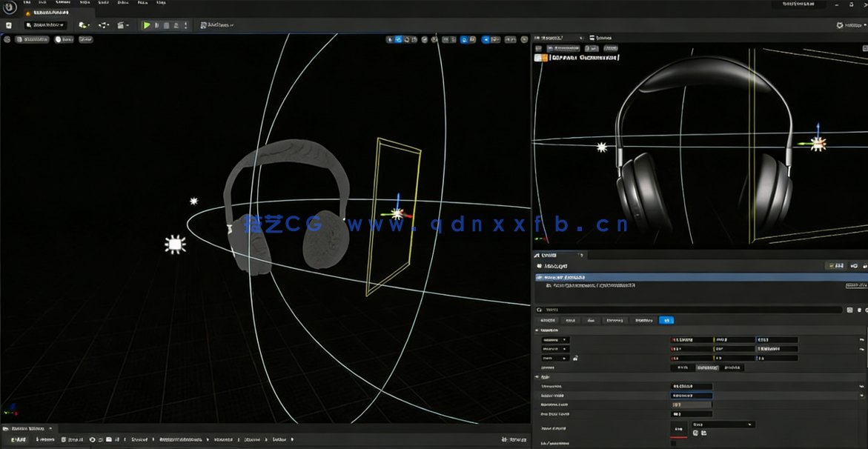This screenshot has width=868, height=449.
Task: Open the viewport perspective dropdown top-left of viewport
Action: [30, 39]
